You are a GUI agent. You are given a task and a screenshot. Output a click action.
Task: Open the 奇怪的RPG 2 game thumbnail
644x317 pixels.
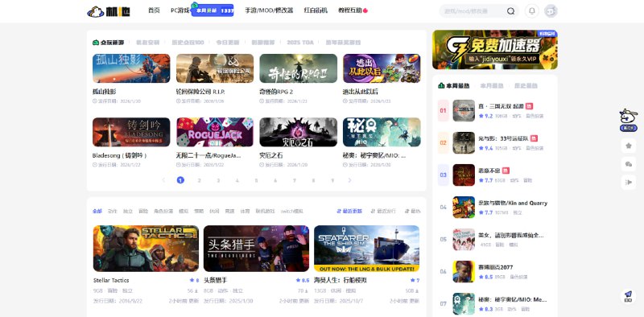click(x=298, y=68)
